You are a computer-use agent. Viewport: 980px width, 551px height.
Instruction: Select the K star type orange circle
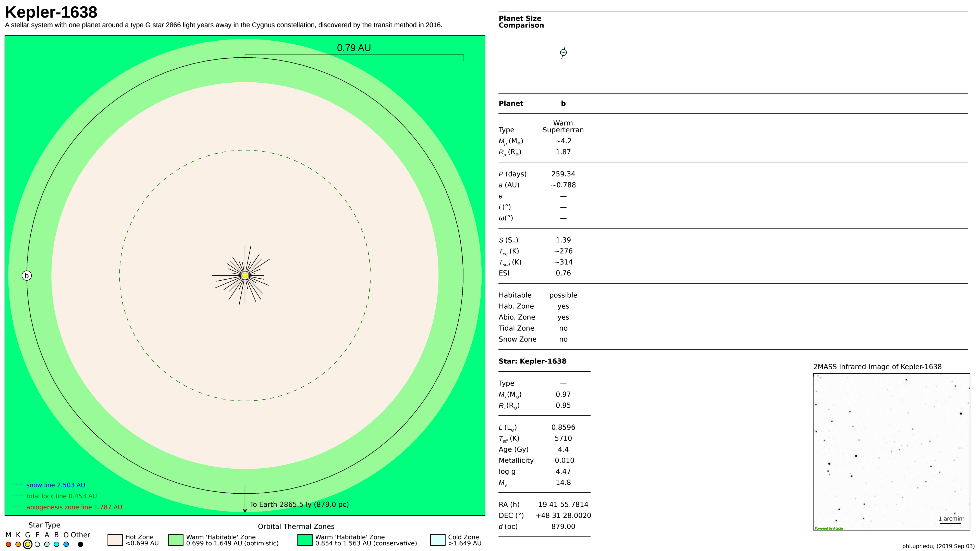[x=18, y=544]
